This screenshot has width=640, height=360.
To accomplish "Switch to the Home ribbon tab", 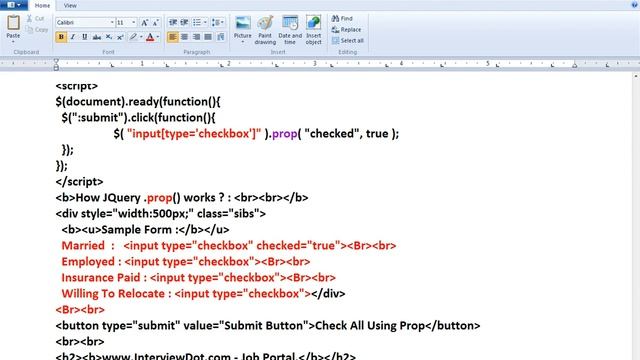I will point(42,5).
